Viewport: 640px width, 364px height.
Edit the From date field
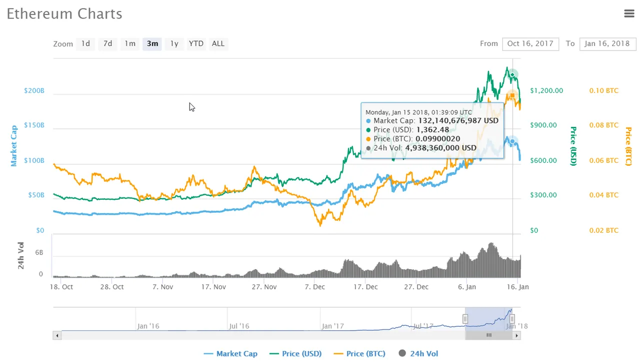[x=530, y=44]
